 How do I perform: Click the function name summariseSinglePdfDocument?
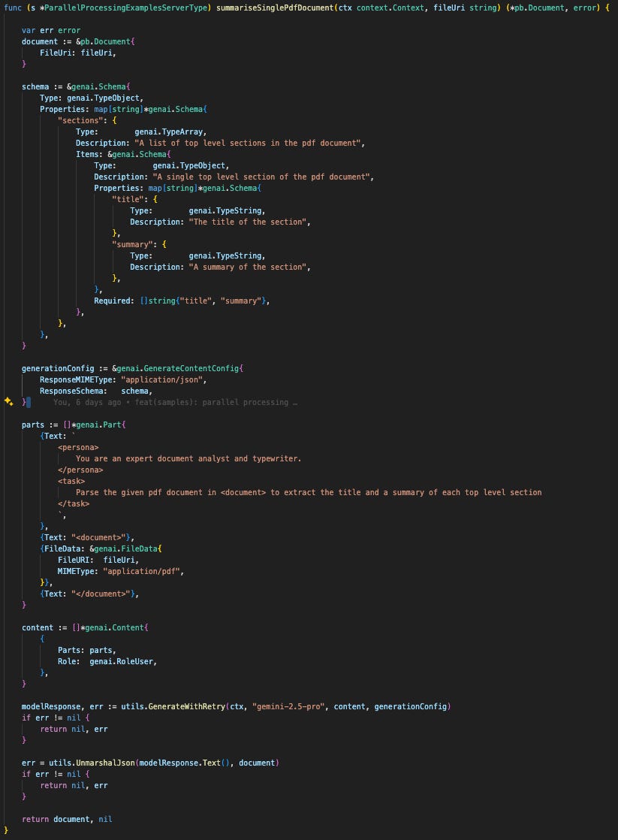[x=275, y=8]
